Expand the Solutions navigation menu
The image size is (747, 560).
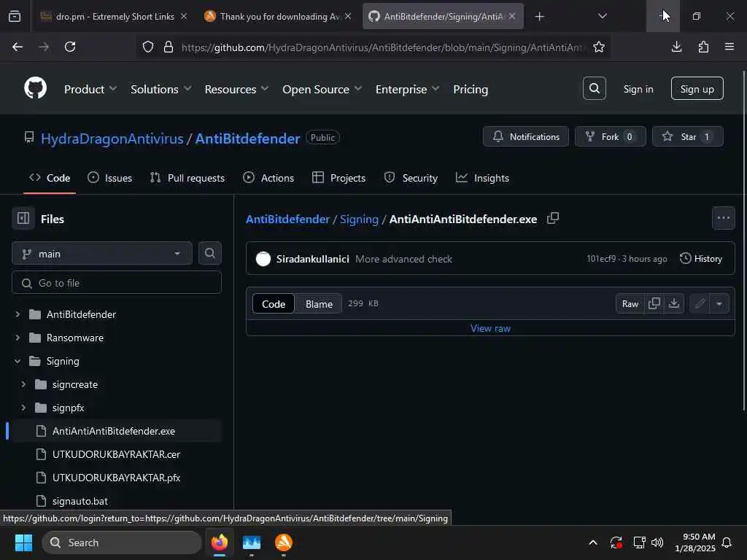pyautogui.click(x=160, y=89)
